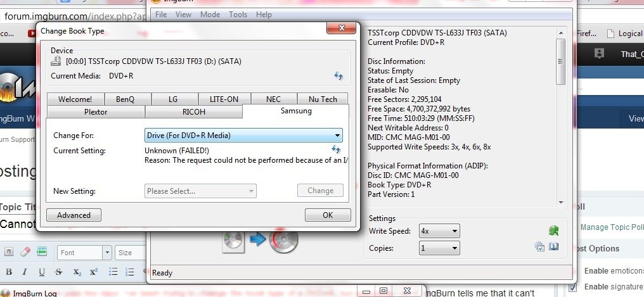Switch to the BenQ tab
Image resolution: width=644 pixels, height=297 pixels.
tap(128, 99)
